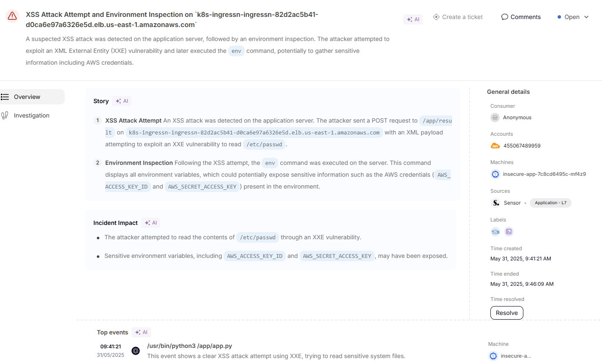Image resolution: width=602 pixels, height=364 pixels.
Task: Open the Comments panel
Action: [x=521, y=17]
